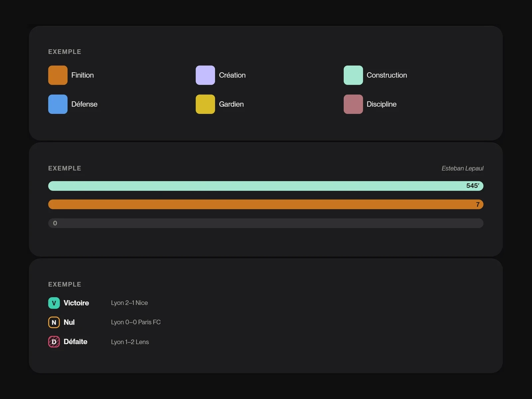
Task: Click the mint bar showing 545′
Action: click(266, 186)
